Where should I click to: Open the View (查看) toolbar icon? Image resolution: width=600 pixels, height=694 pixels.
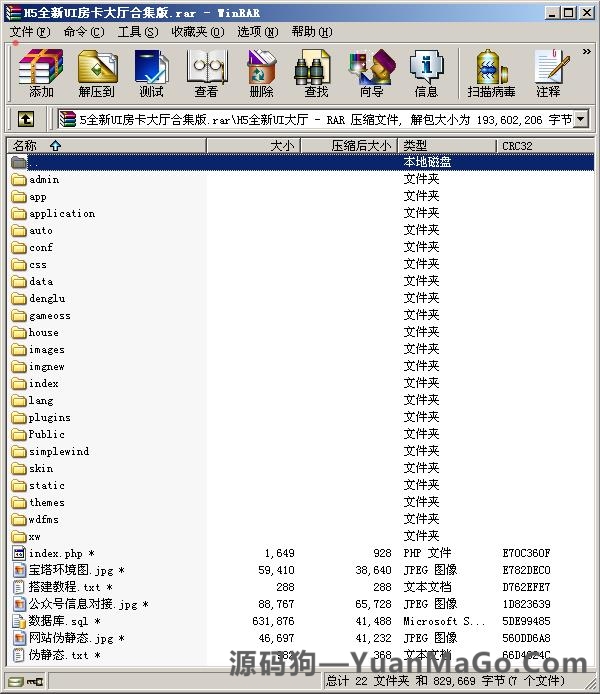coord(207,73)
